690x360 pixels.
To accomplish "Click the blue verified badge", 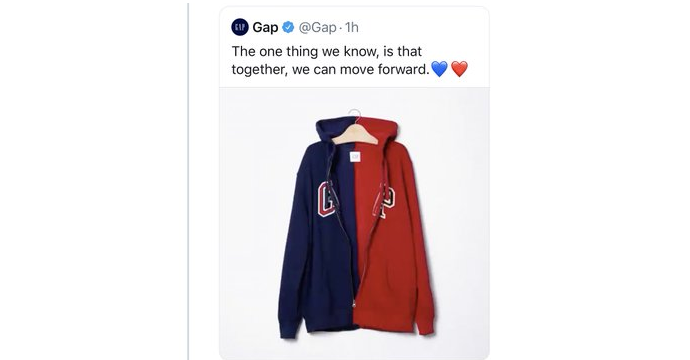I will (288, 27).
